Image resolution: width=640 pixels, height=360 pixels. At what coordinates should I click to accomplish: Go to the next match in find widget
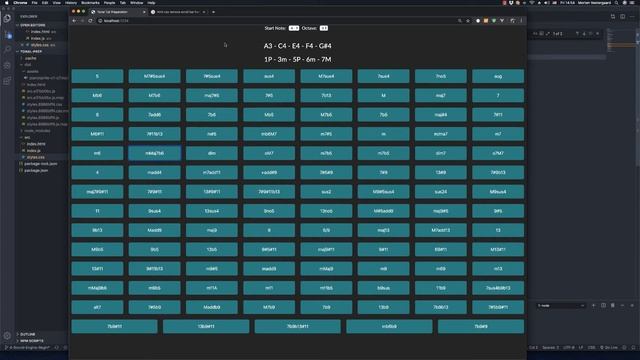tap(584, 33)
